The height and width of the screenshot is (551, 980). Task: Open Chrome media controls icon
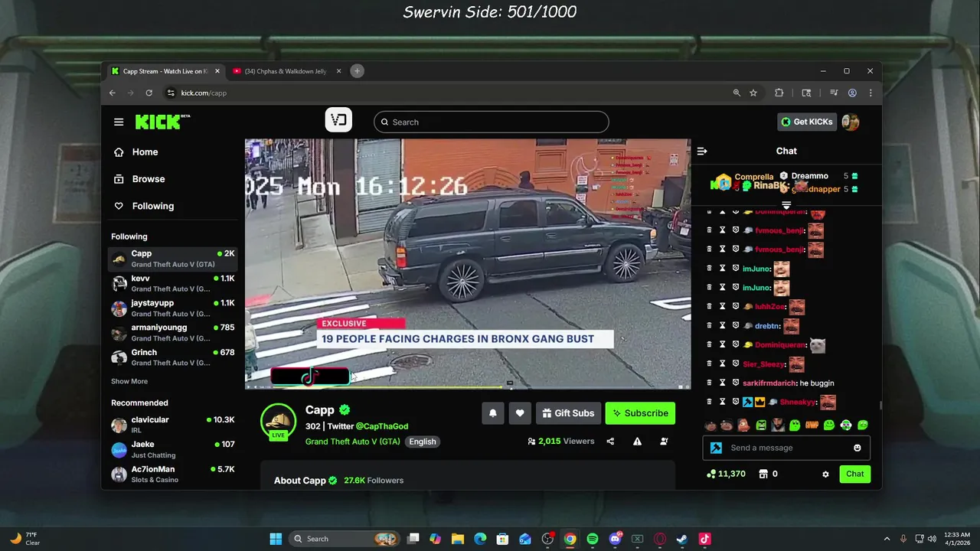[x=834, y=93]
